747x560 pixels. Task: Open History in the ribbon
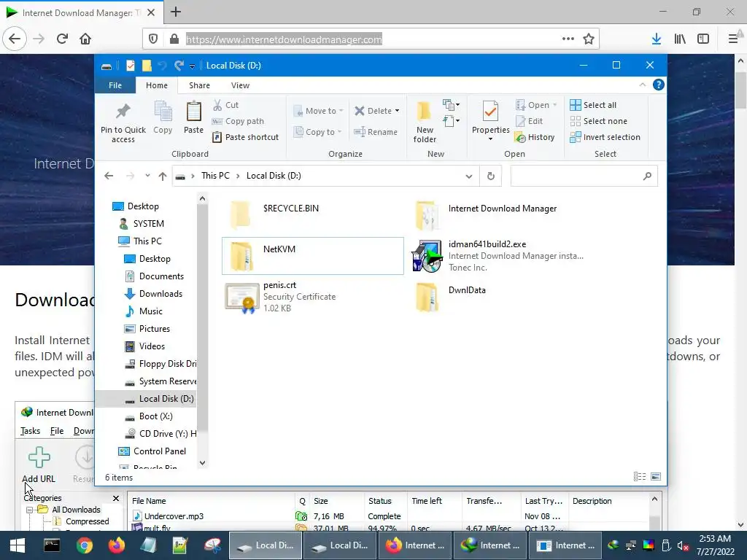click(x=535, y=137)
